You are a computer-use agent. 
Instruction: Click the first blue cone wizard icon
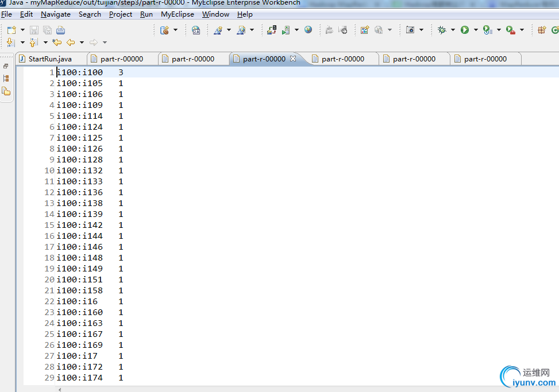pyautogui.click(x=218, y=30)
